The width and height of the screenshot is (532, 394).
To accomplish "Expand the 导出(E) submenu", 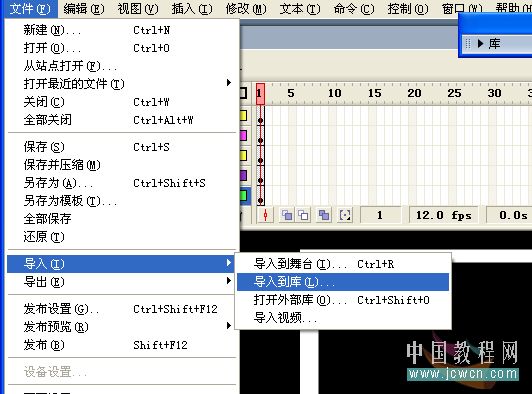I will click(121, 282).
